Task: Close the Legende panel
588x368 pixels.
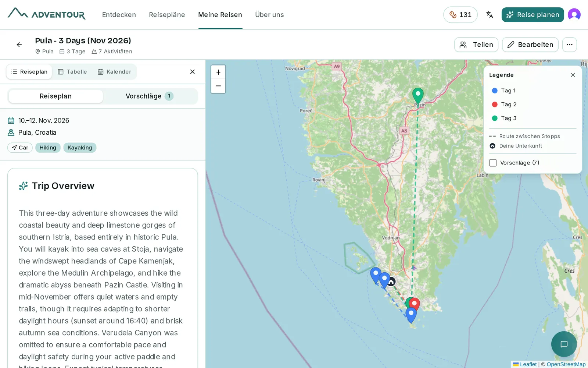Action: 573,75
